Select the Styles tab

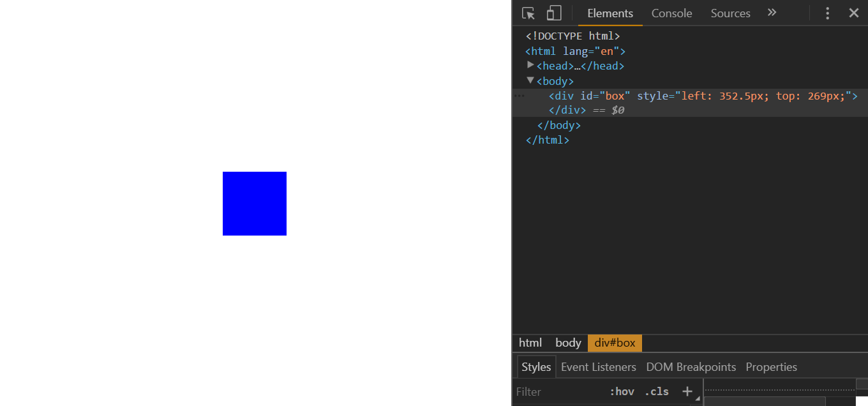(x=536, y=367)
